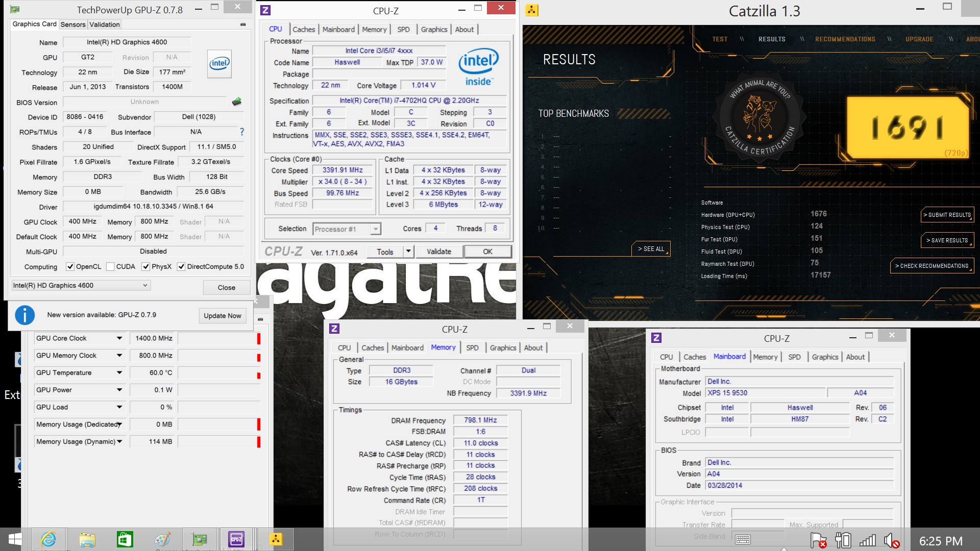Open UPGRADE menu in Catzilla
Image resolution: width=980 pixels, height=551 pixels.
919,39
